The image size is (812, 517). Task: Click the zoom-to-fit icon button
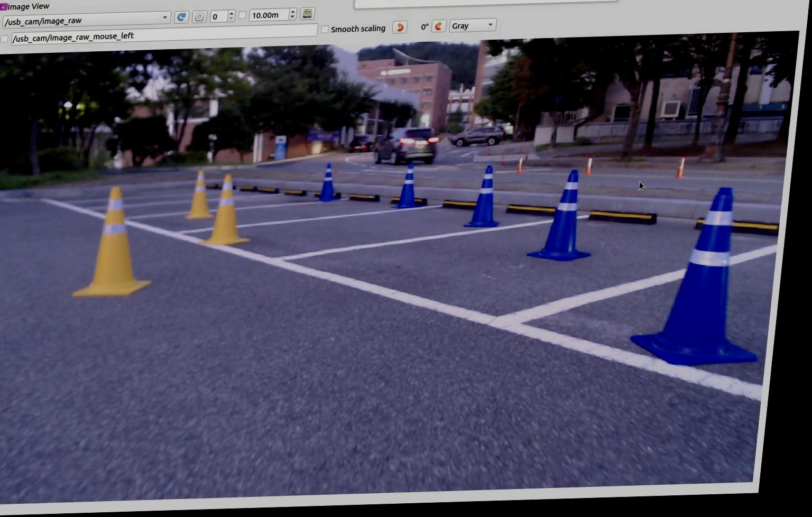point(199,17)
